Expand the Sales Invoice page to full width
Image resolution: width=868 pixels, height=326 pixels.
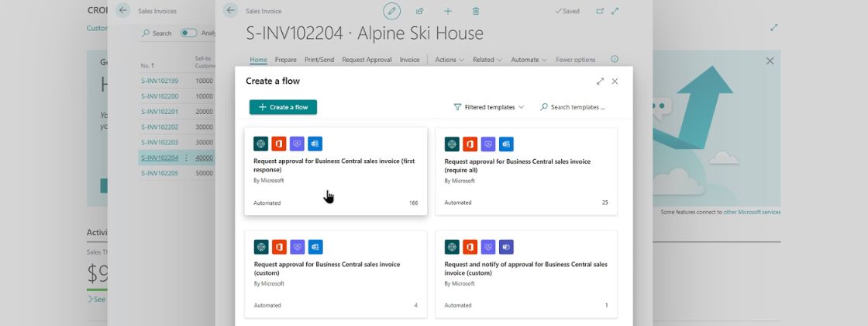click(615, 11)
